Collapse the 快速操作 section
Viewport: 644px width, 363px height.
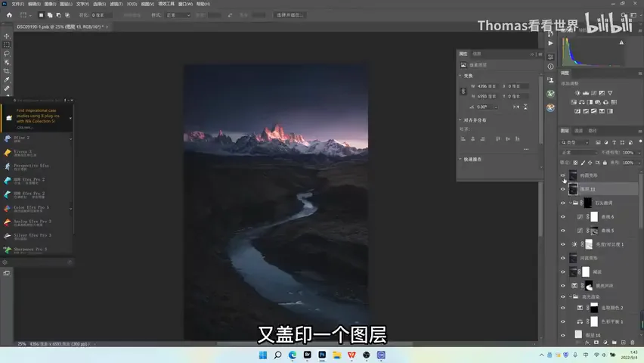click(460, 159)
